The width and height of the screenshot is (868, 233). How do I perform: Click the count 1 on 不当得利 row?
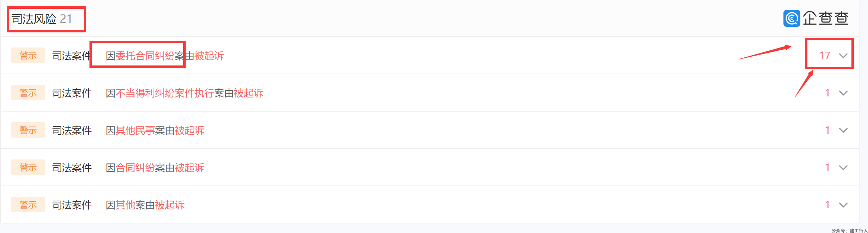827,93
